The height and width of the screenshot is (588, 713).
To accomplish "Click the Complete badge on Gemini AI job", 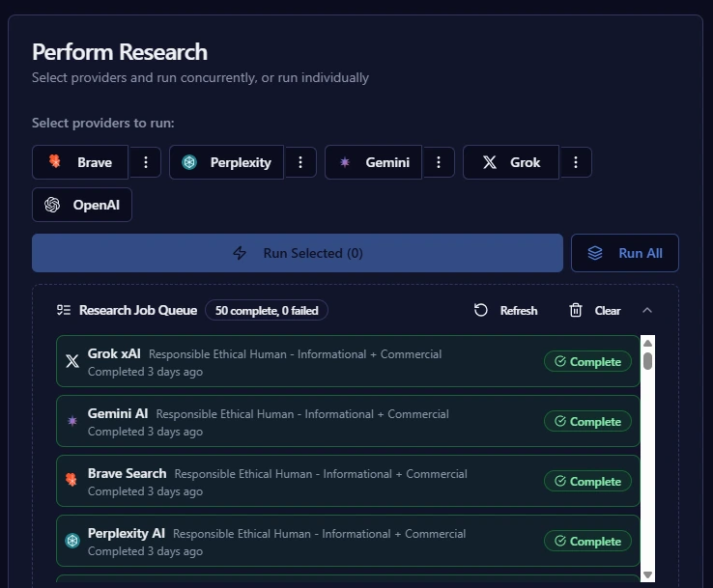I will click(x=587, y=422).
